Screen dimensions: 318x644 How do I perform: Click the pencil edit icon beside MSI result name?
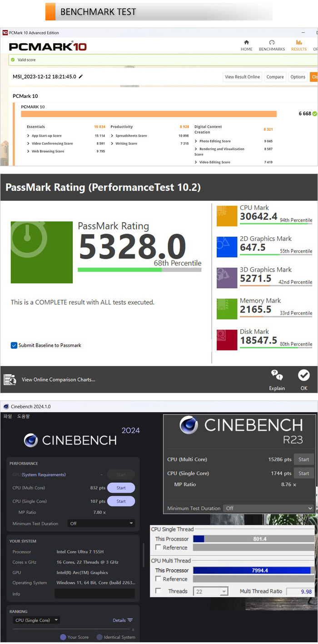(x=81, y=77)
